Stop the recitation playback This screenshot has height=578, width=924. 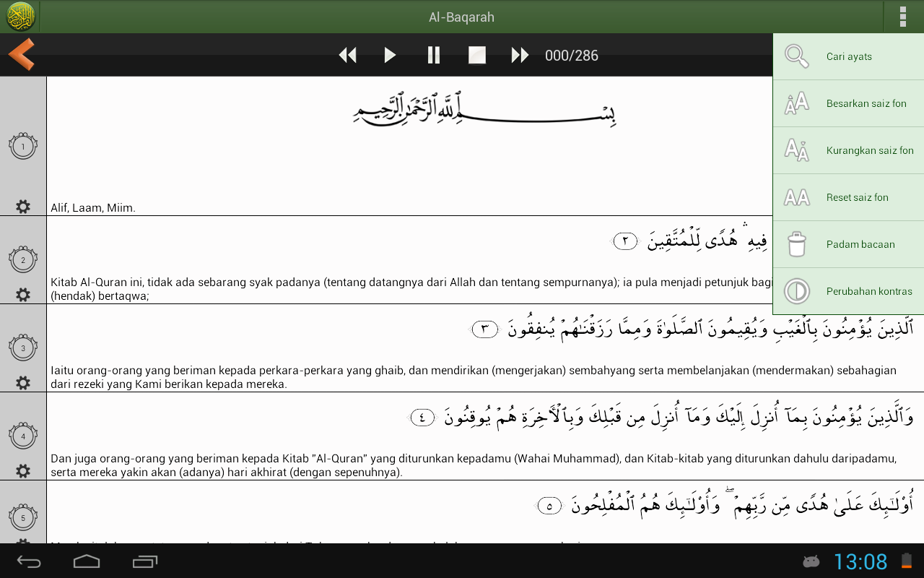[x=477, y=55]
